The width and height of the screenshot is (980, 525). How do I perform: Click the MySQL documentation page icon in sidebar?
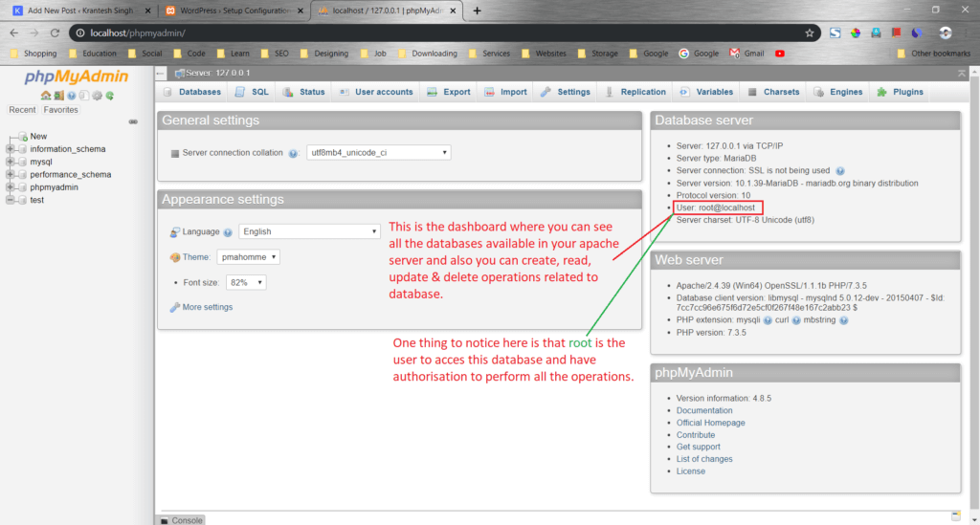[x=84, y=96]
